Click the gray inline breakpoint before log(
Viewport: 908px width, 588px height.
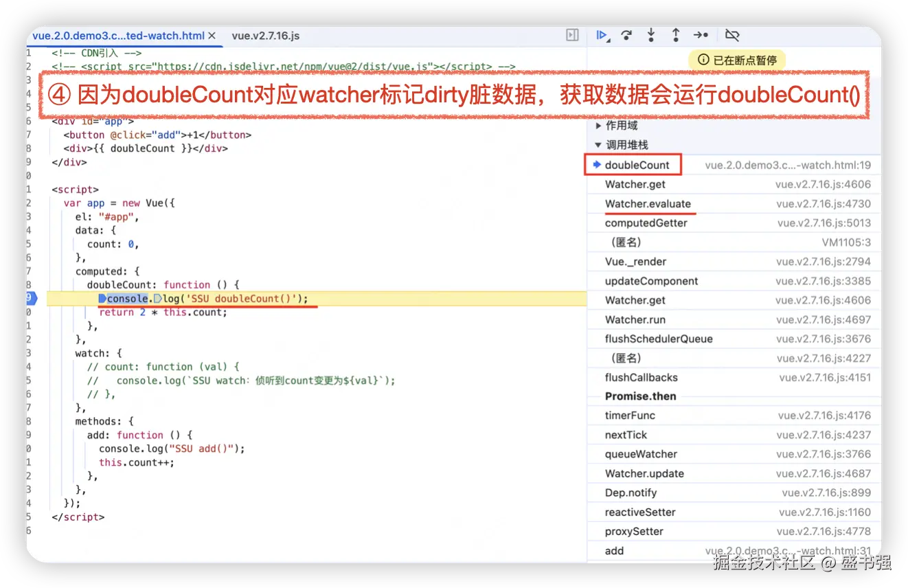coord(157,299)
